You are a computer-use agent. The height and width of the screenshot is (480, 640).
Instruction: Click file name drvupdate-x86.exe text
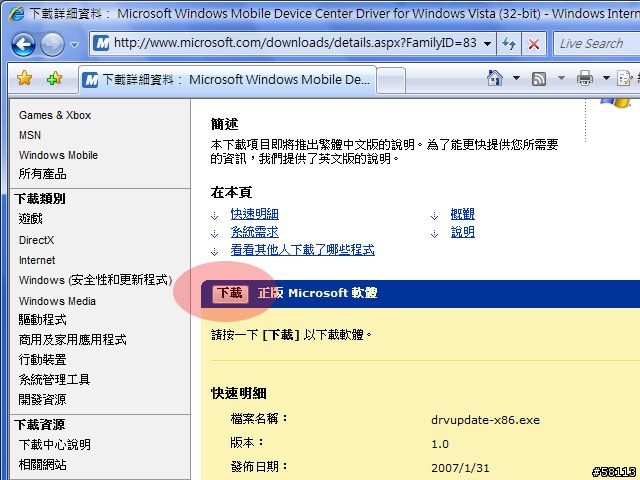[485, 420]
